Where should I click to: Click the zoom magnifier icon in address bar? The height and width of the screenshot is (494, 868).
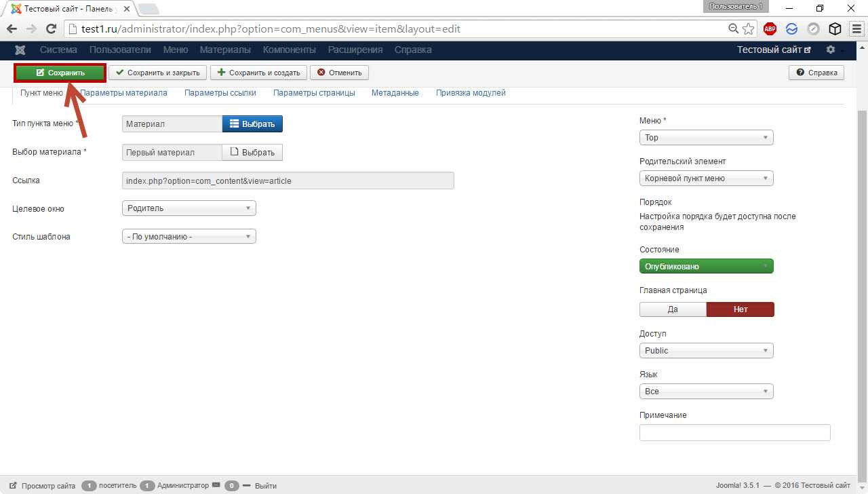733,28
